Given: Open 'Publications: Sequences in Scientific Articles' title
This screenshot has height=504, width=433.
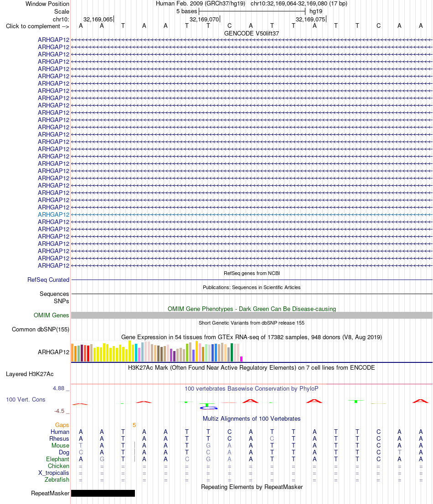Looking at the screenshot, I should [252, 287].
